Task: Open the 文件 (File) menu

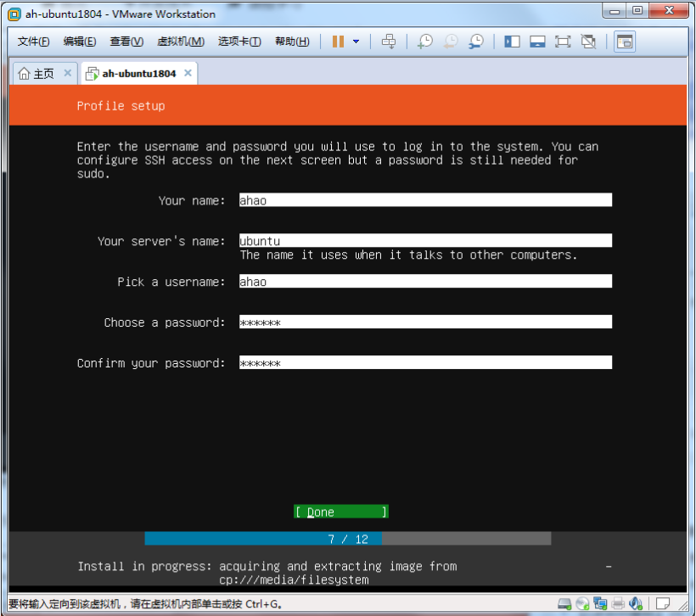Action: [x=33, y=42]
